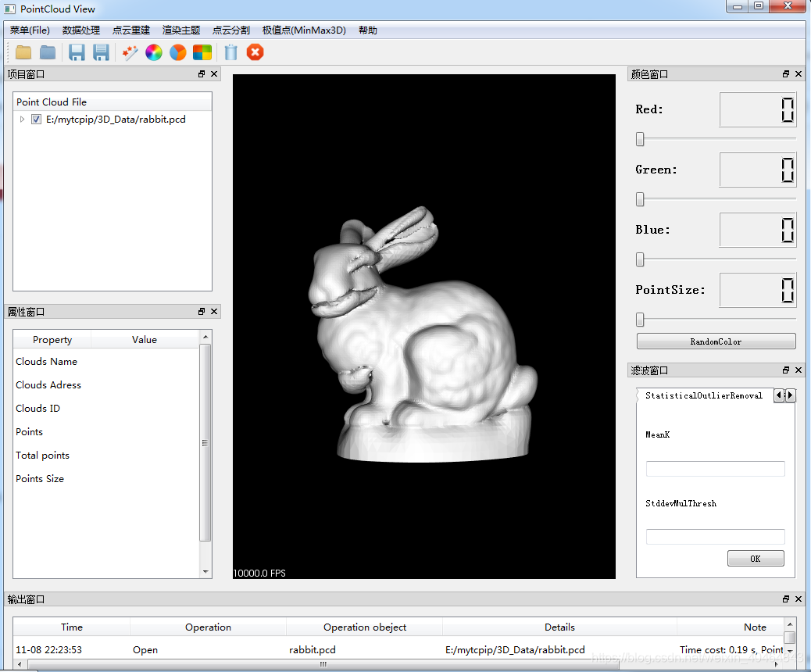Open the 数据处理 menu
The width and height of the screenshot is (811, 672).
[x=81, y=30]
